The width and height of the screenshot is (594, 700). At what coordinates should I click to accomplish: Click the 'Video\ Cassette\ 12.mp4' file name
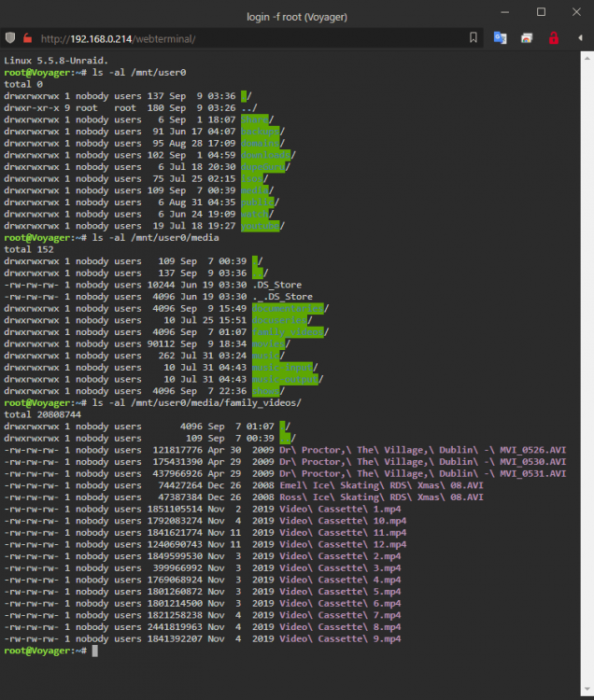click(x=343, y=545)
